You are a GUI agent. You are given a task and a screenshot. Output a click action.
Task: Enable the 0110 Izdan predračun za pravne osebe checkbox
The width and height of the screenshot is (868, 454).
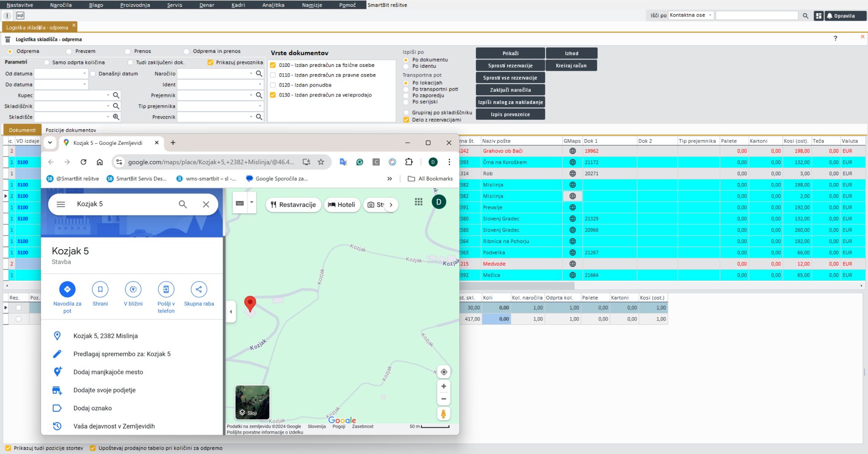(x=273, y=75)
